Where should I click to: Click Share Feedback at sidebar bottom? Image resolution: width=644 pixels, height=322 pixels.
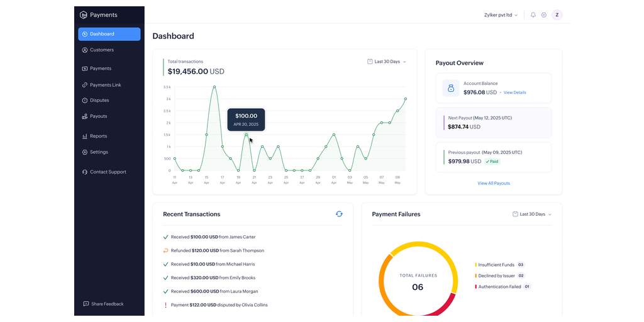pos(107,304)
